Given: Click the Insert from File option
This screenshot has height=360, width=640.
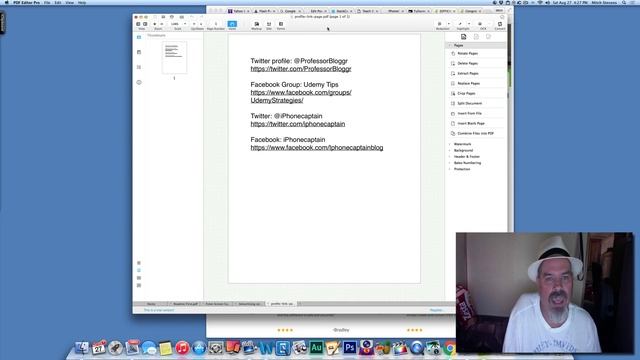Looking at the screenshot, I should pos(469,113).
